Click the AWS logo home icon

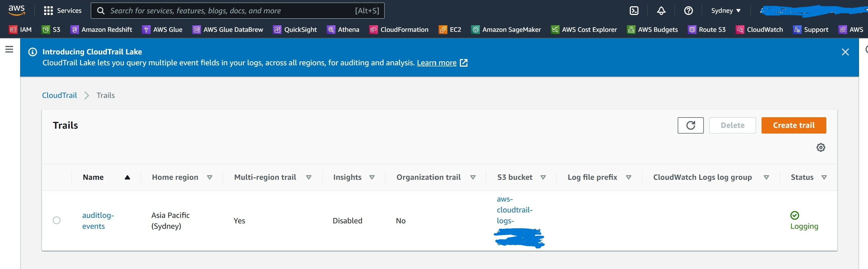tap(17, 10)
